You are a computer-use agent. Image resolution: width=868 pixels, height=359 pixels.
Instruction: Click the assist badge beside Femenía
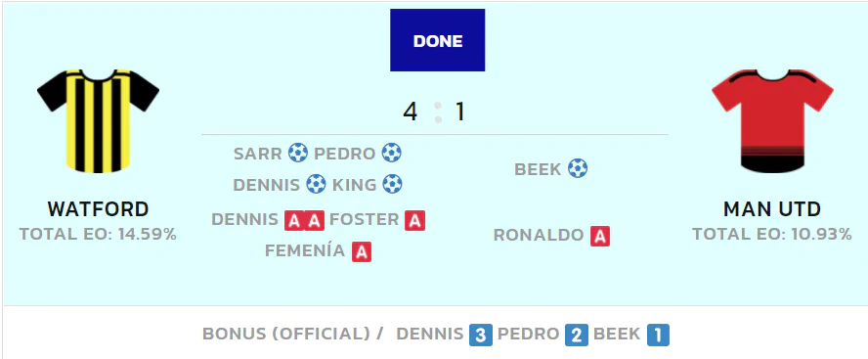pyautogui.click(x=362, y=252)
